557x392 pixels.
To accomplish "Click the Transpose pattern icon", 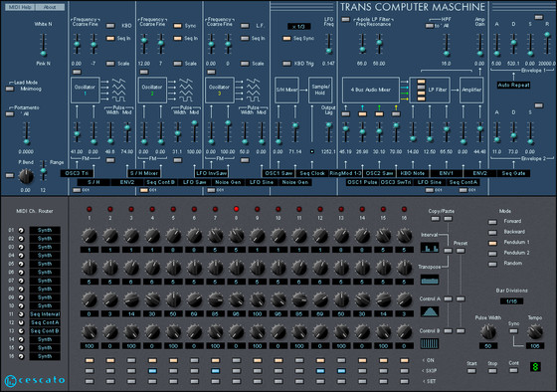I will (430, 280).
